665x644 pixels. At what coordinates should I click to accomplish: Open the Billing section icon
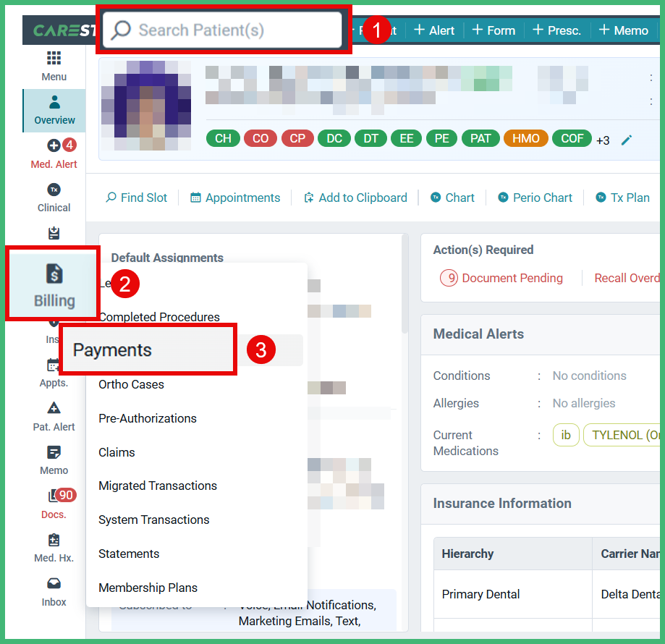coord(54,282)
